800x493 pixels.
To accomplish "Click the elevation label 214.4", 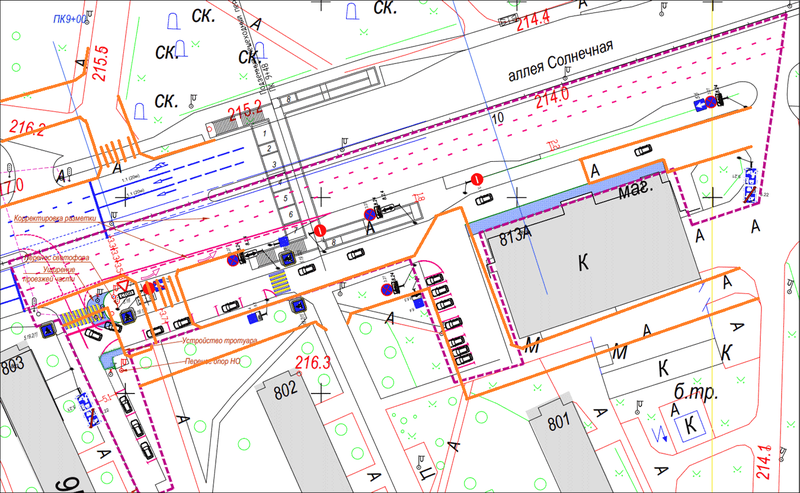I will click(535, 17).
